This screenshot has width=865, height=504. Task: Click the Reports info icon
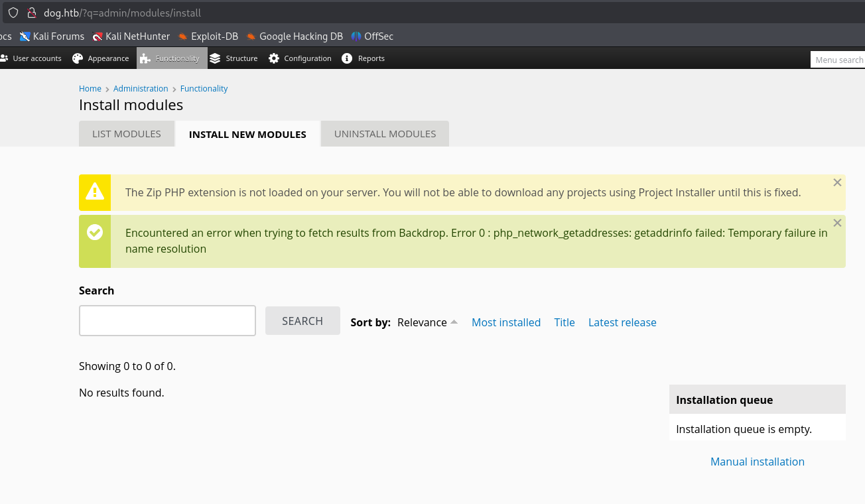pyautogui.click(x=347, y=58)
